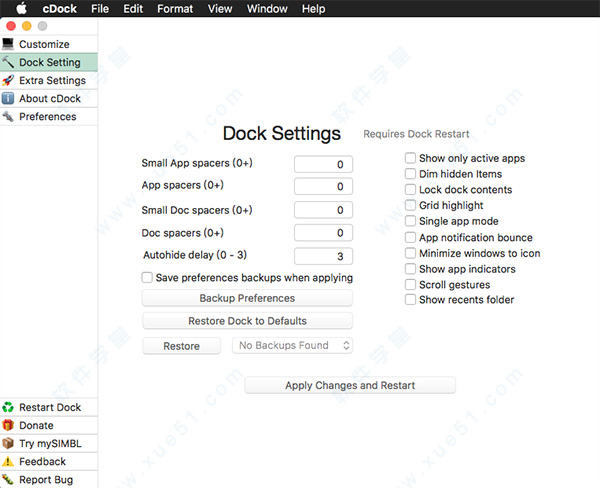Click Restore Dock to Defaults button
Image resolution: width=600 pixels, height=488 pixels.
247,321
